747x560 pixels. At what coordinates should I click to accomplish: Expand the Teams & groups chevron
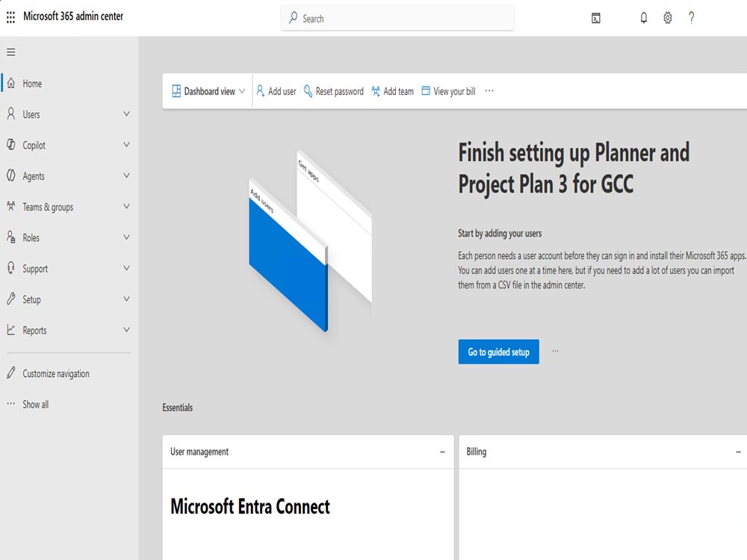(x=127, y=207)
